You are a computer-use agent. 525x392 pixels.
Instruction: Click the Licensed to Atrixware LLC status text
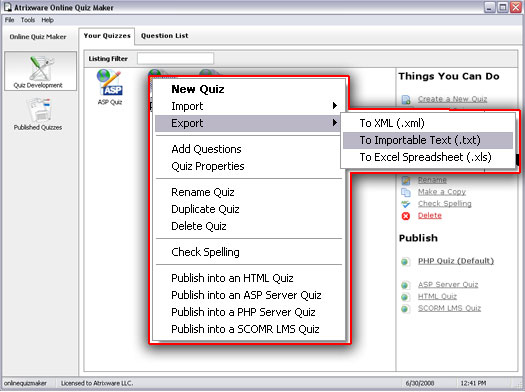[x=97, y=383]
